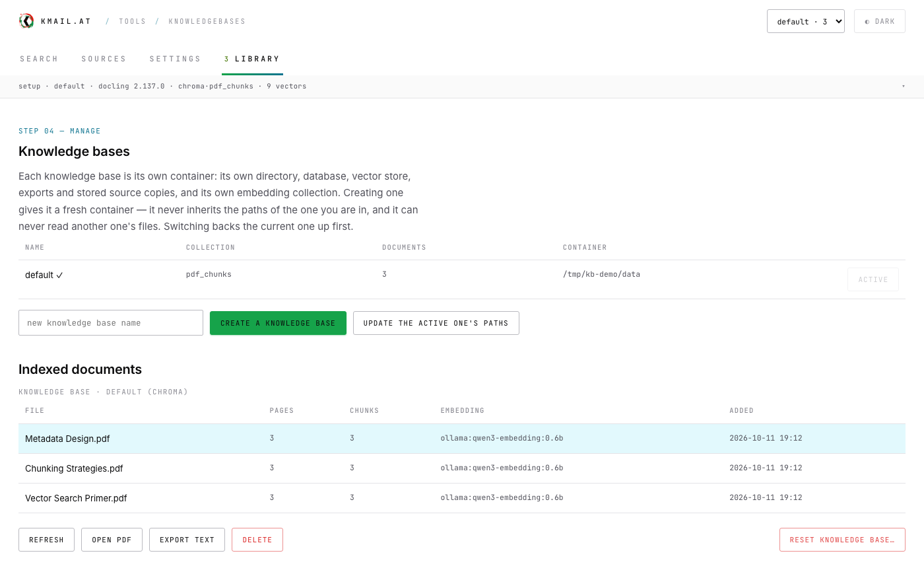This screenshot has height=578, width=924.
Task: Click the KMAIL.AT brand text
Action: [66, 21]
